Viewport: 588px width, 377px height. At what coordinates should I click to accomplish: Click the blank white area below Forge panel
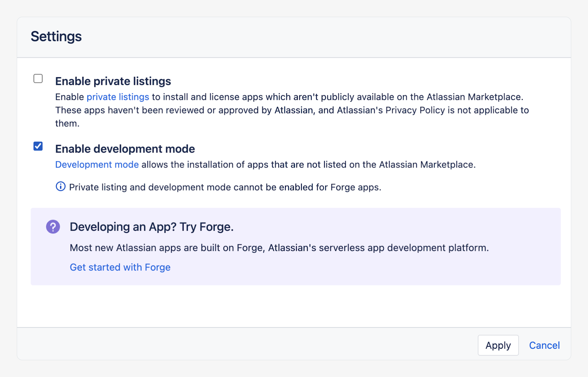[294, 306]
